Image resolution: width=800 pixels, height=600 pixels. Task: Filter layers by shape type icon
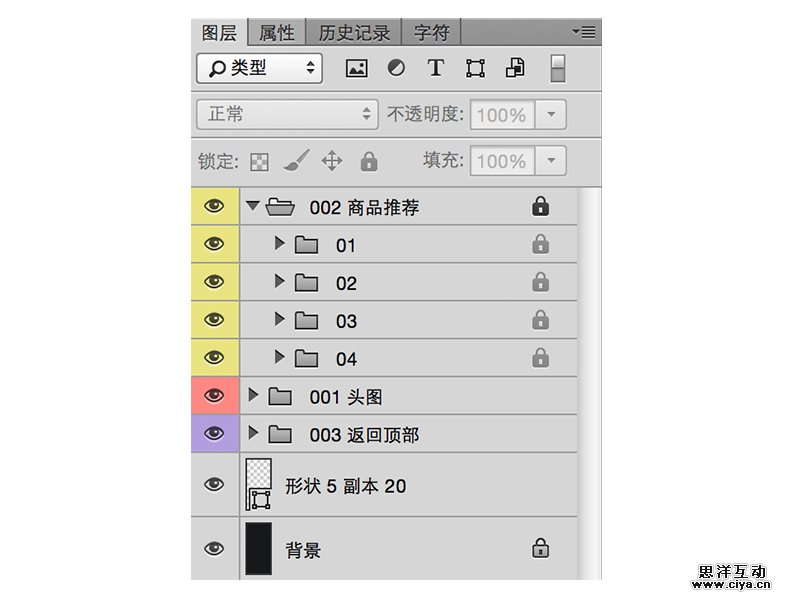pos(475,68)
